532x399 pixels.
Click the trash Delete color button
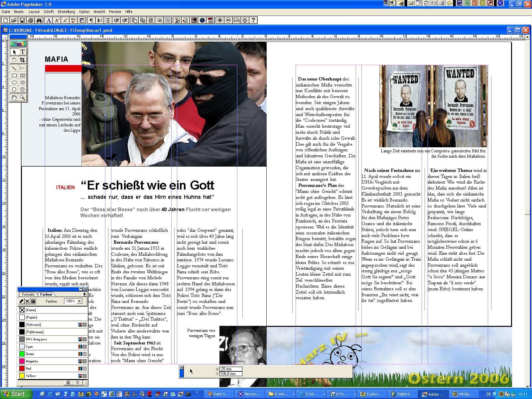pos(77,382)
